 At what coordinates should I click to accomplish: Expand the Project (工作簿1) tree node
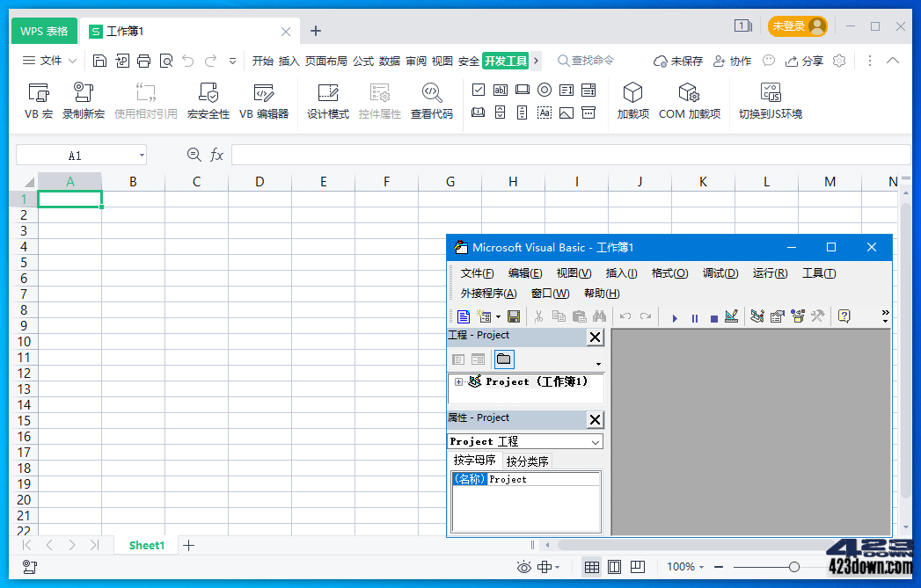(458, 381)
